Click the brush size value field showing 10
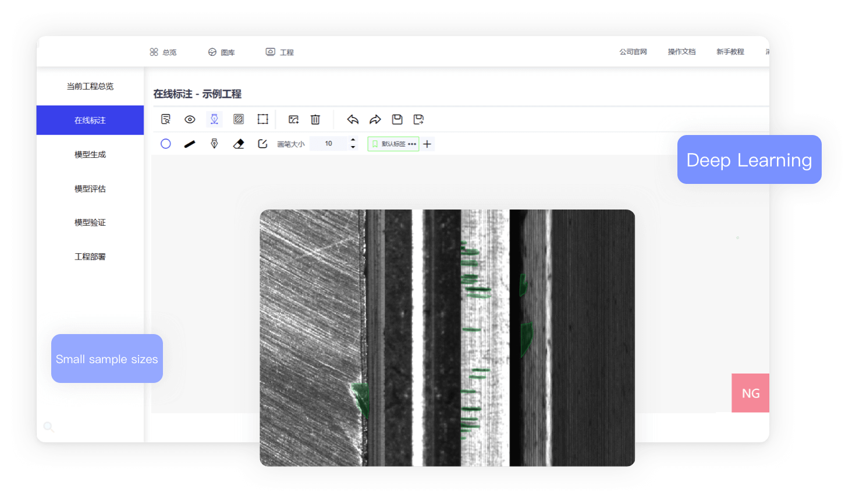 (329, 144)
